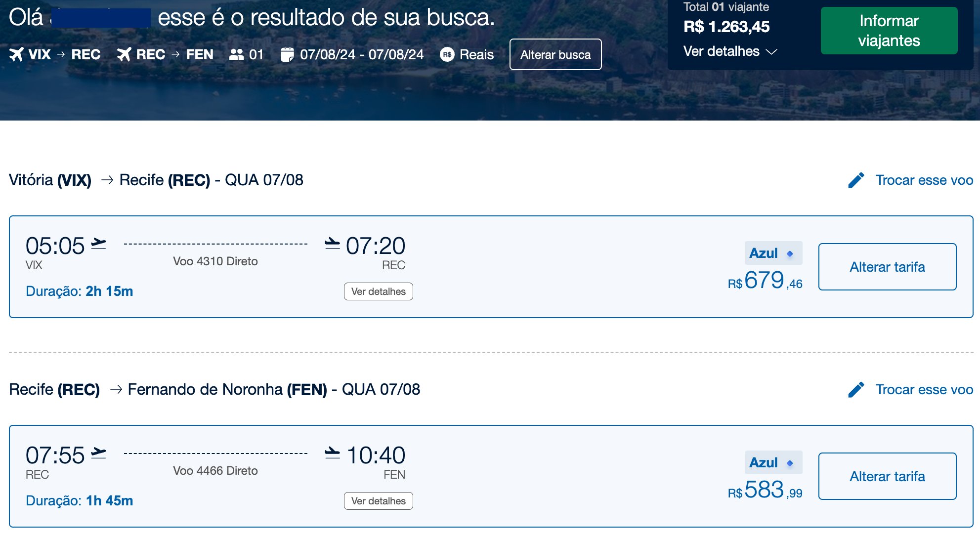Click the takeoff icon beside the 05:05 departure
This screenshot has height=535, width=980.
pos(99,244)
